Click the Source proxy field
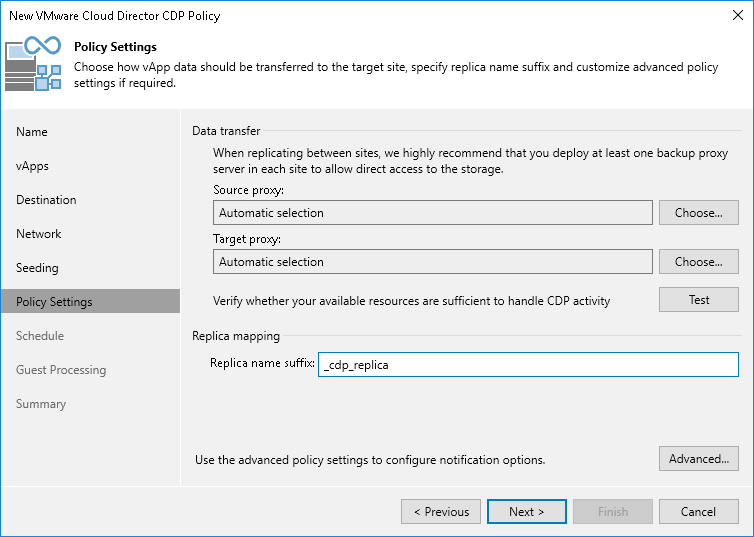The image size is (754, 537). tap(433, 212)
